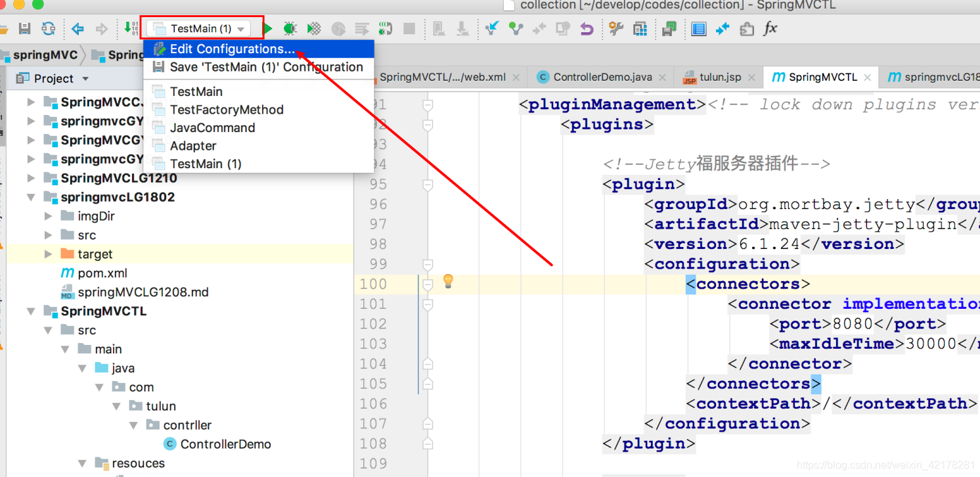This screenshot has height=477, width=980.
Task: Click the purple Revert undo arrow icon
Action: [x=587, y=29]
